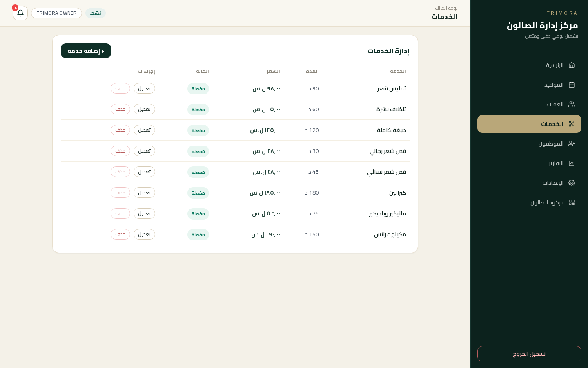Click تسجيل الخروج button
Screen dimensions: 588x368
[x=529, y=354]
